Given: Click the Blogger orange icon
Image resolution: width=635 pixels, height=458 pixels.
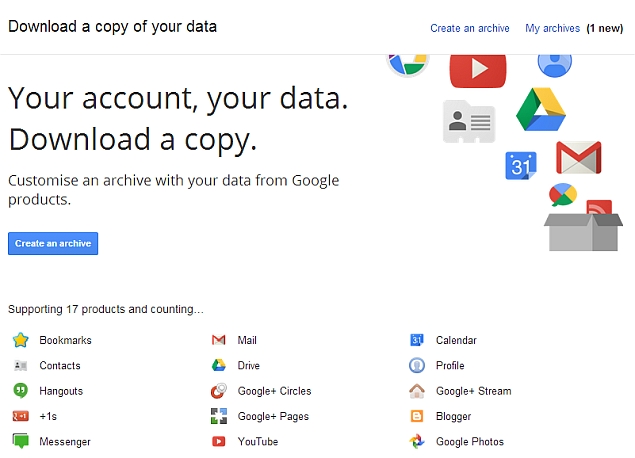Looking at the screenshot, I should tap(417, 416).
